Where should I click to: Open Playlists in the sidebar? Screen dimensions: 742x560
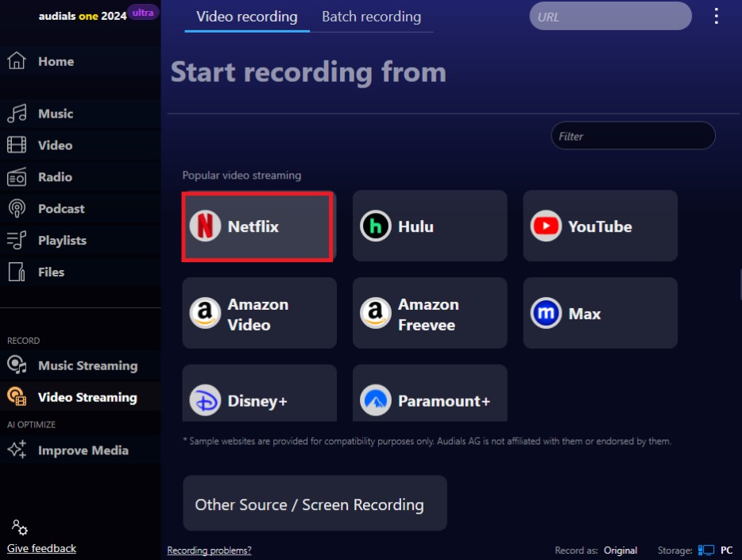click(63, 240)
